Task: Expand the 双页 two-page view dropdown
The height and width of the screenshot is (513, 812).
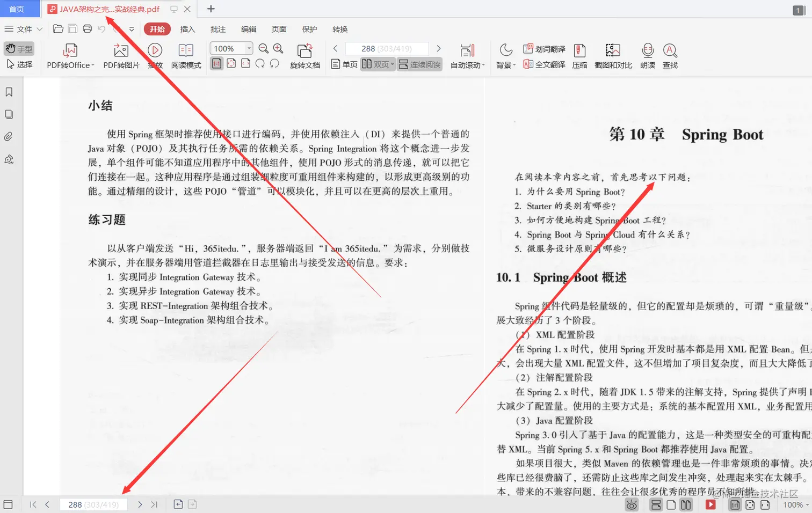Action: click(393, 64)
